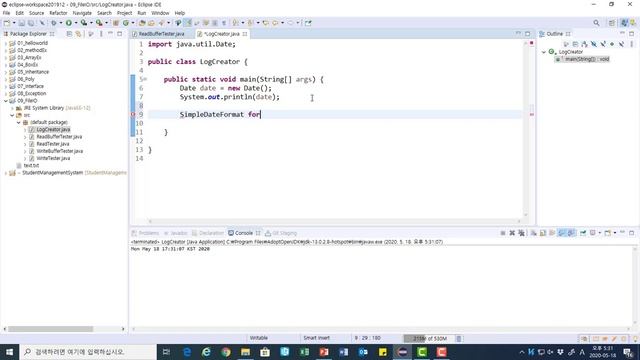Expand the 01_helloworld project
The height and width of the screenshot is (360, 640).
(x=6, y=43)
